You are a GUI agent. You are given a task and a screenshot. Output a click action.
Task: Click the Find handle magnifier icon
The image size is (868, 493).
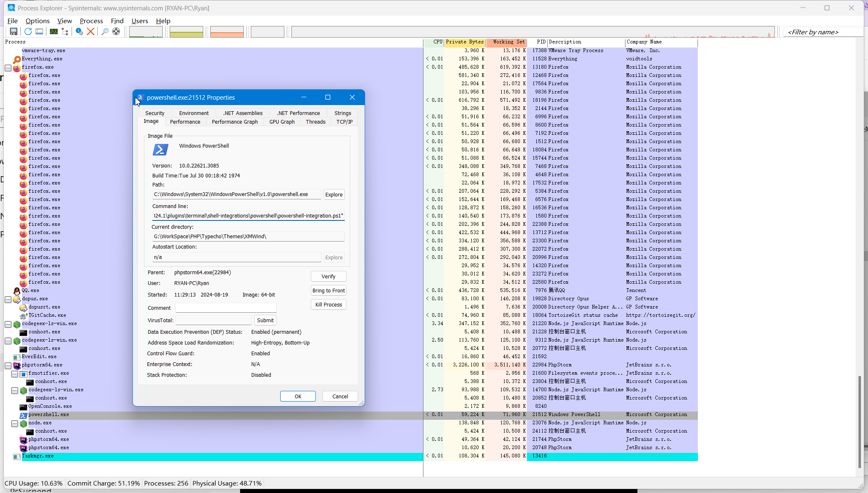pyautogui.click(x=105, y=31)
